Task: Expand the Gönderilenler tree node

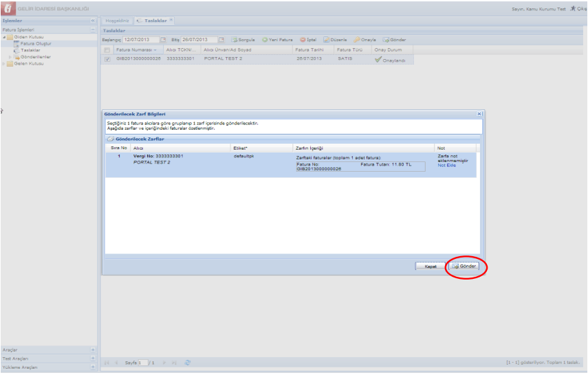Action: 10,57
